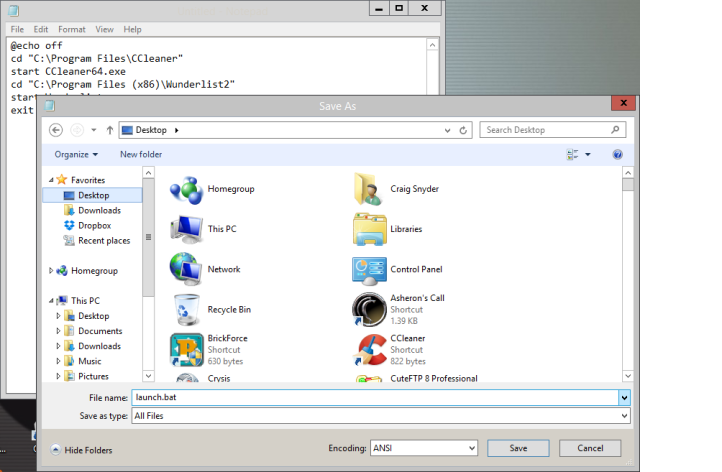This screenshot has height=472, width=722.
Task: Open Notepad Help menu
Action: pyautogui.click(x=132, y=29)
